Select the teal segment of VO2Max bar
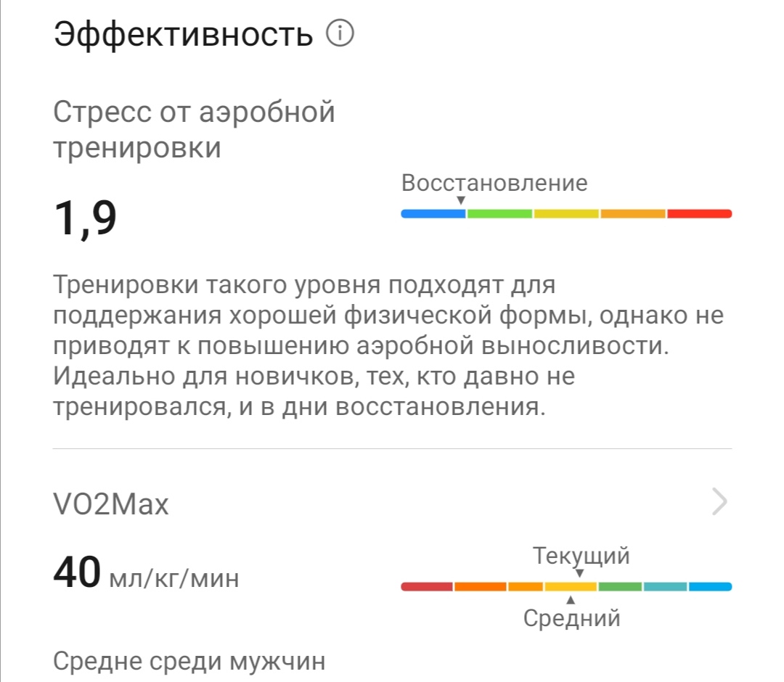 click(x=665, y=586)
